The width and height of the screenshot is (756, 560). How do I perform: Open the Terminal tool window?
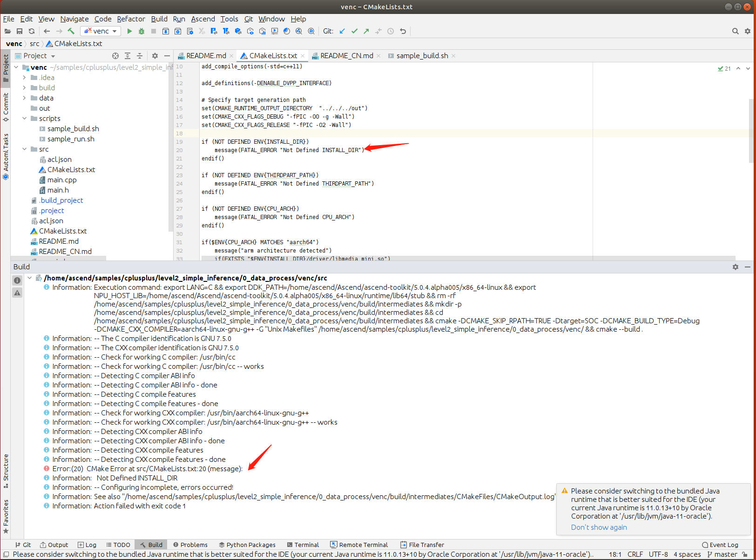coord(303,545)
